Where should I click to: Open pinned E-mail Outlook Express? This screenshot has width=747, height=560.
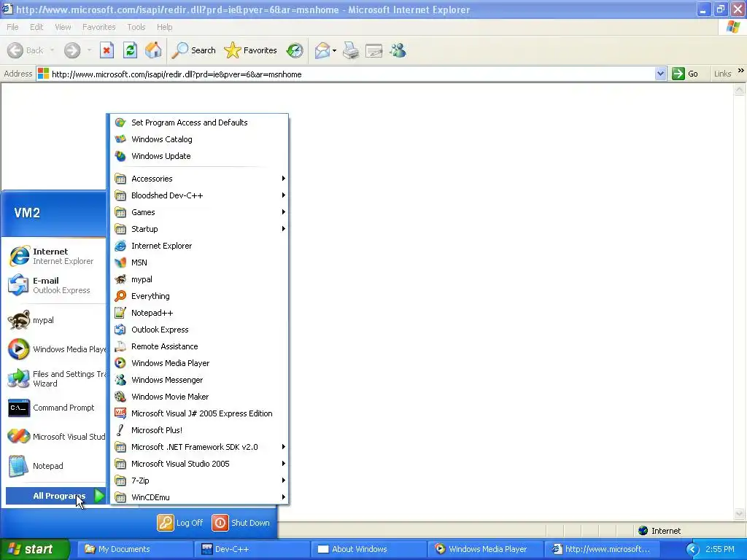[53, 285]
